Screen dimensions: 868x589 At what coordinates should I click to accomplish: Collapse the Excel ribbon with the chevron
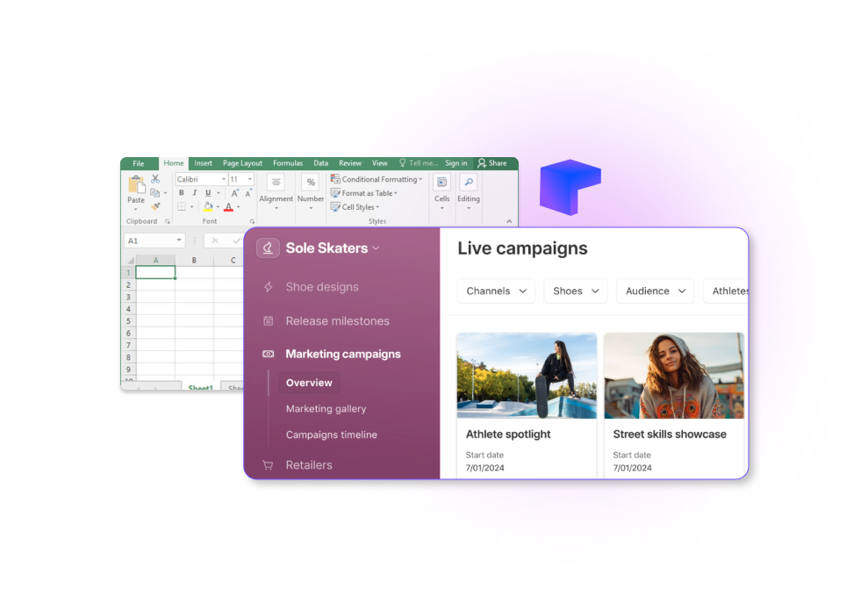[x=509, y=221]
